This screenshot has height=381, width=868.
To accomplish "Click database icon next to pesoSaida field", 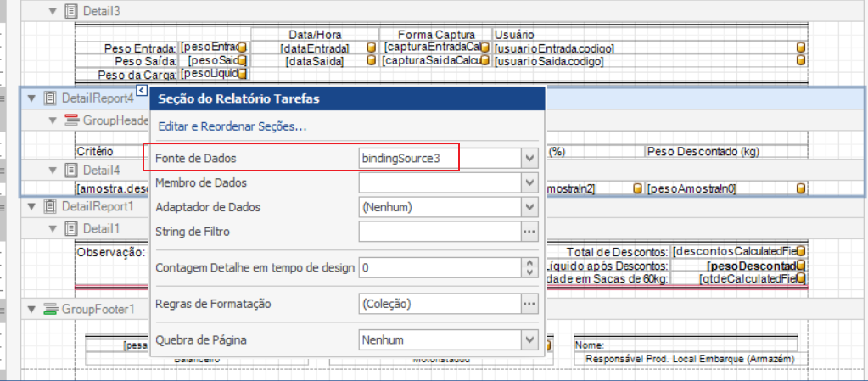I will [242, 59].
